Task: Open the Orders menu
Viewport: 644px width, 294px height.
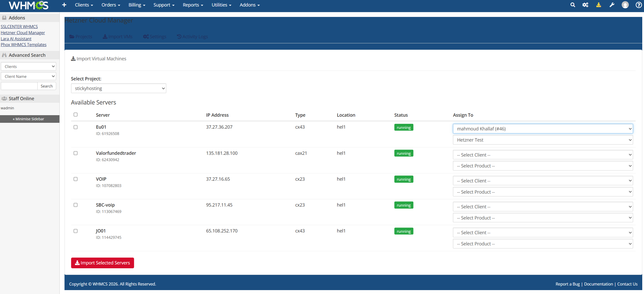Action: (111, 5)
